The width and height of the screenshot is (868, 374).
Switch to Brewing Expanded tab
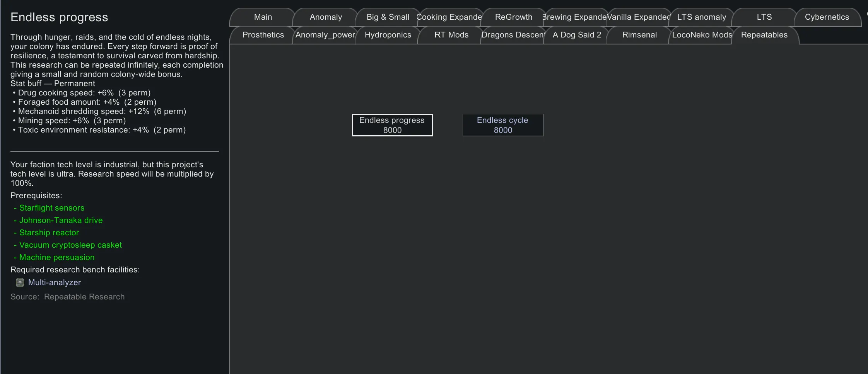575,17
